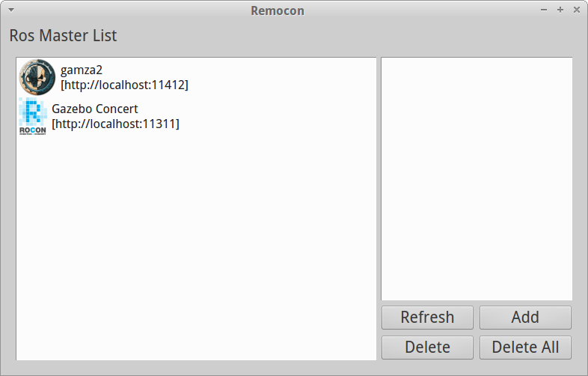Click the ROCON text beneath the logo

32,129
